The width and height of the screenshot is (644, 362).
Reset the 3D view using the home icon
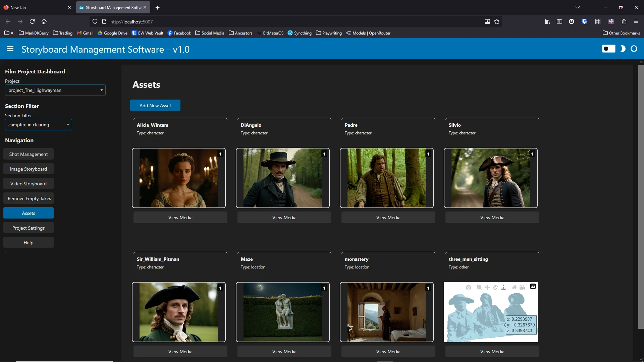coord(515,287)
